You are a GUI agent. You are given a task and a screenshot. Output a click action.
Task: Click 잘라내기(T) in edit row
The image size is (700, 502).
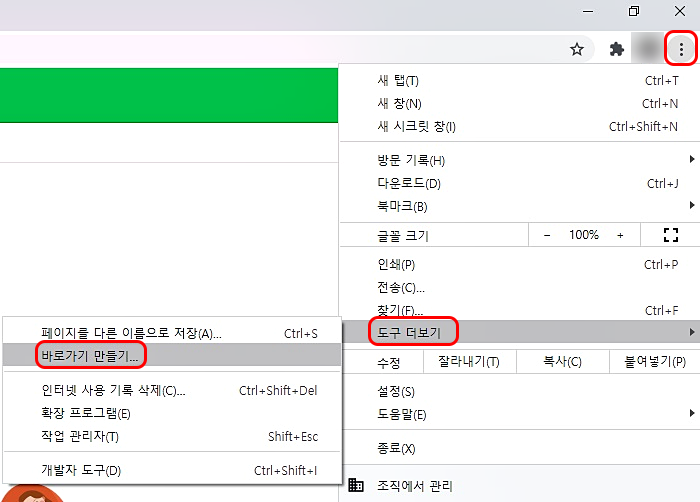[x=469, y=361]
